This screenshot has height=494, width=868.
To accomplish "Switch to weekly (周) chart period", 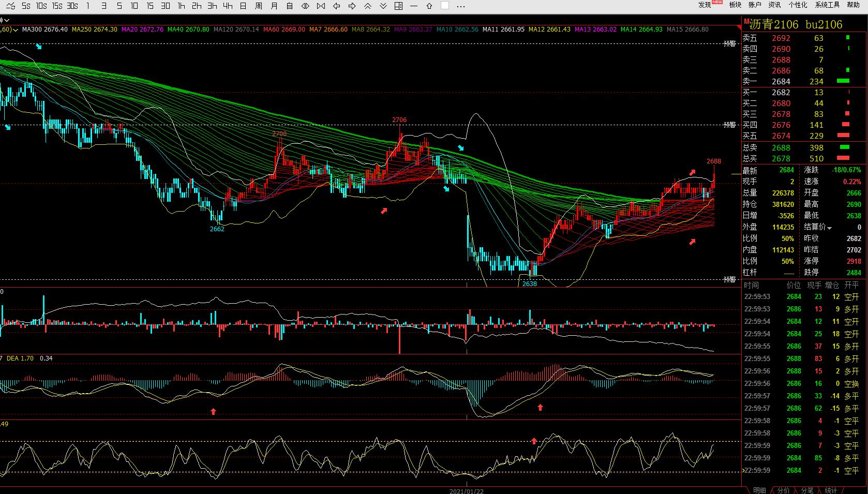I will pyautogui.click(x=259, y=6).
